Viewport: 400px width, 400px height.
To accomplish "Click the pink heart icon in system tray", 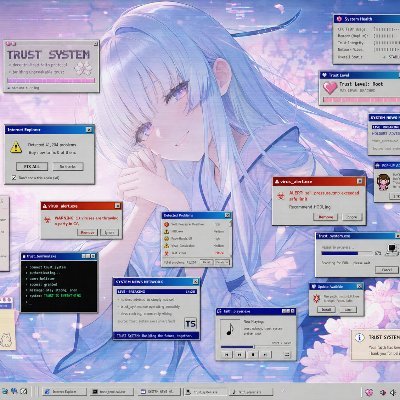I will point(369,392).
